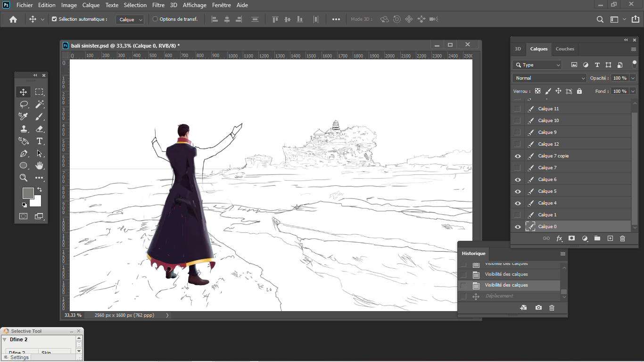
Task: Select the Eraser tool
Action: (40, 129)
